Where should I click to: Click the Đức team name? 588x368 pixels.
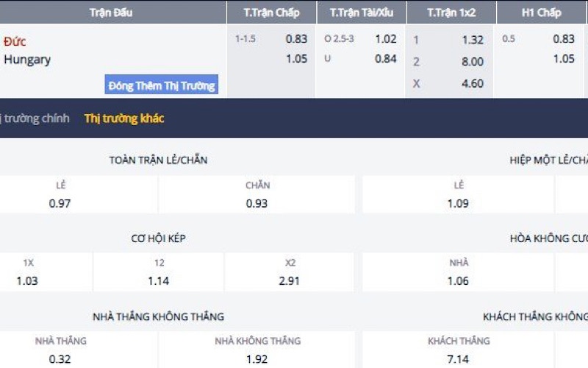15,41
